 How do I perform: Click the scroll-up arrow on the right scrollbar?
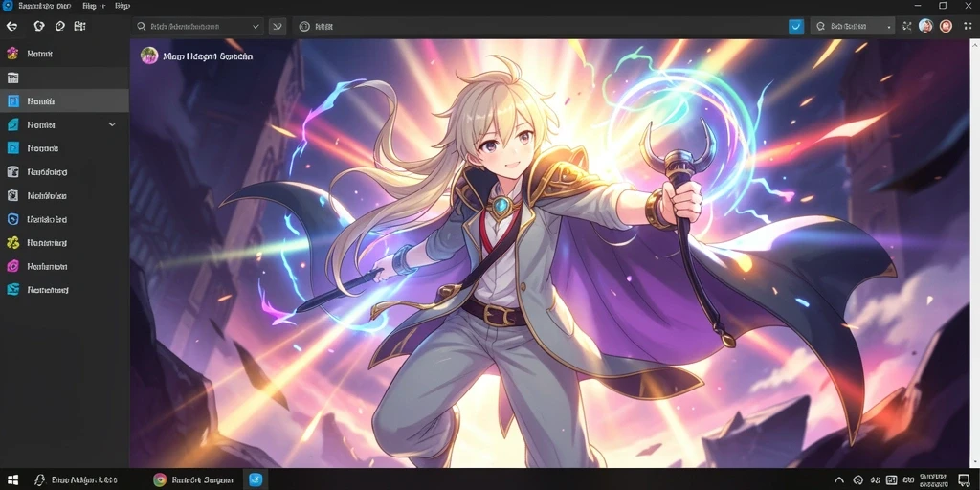974,46
